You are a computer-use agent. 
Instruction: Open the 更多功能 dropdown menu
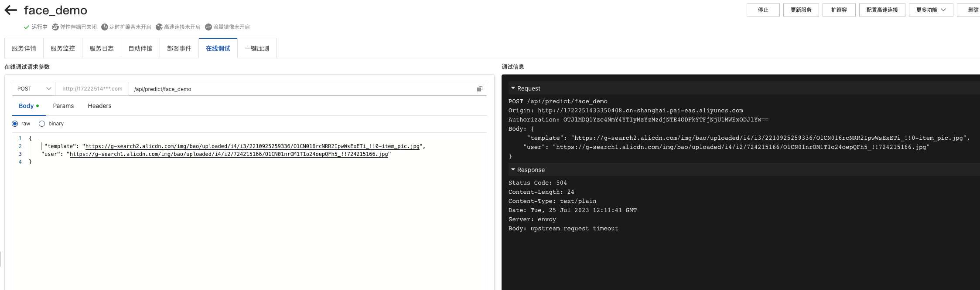[931, 10]
